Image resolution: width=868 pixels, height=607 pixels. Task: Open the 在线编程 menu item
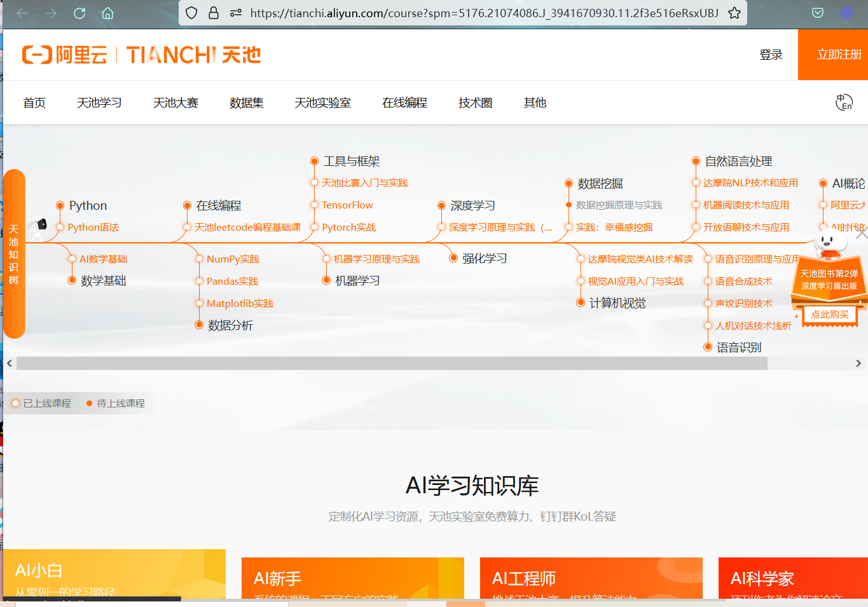pyautogui.click(x=404, y=103)
